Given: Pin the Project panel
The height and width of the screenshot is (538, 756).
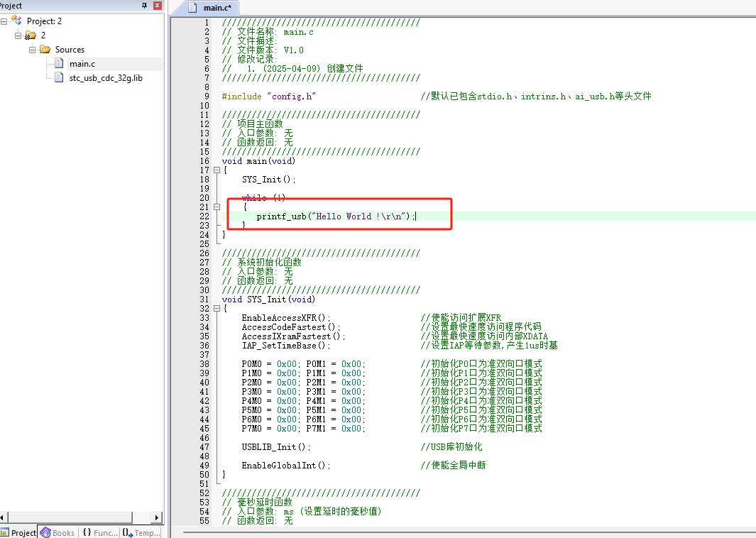Looking at the screenshot, I should (x=144, y=5).
